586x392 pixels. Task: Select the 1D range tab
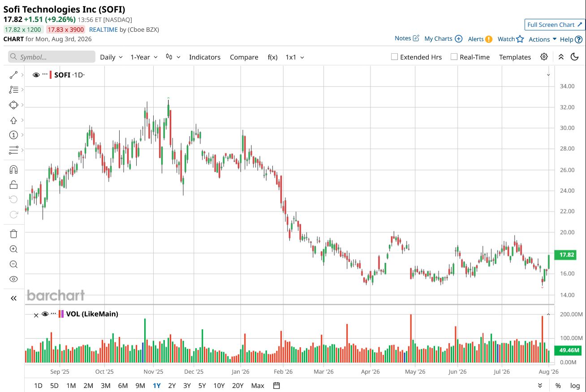coord(39,386)
